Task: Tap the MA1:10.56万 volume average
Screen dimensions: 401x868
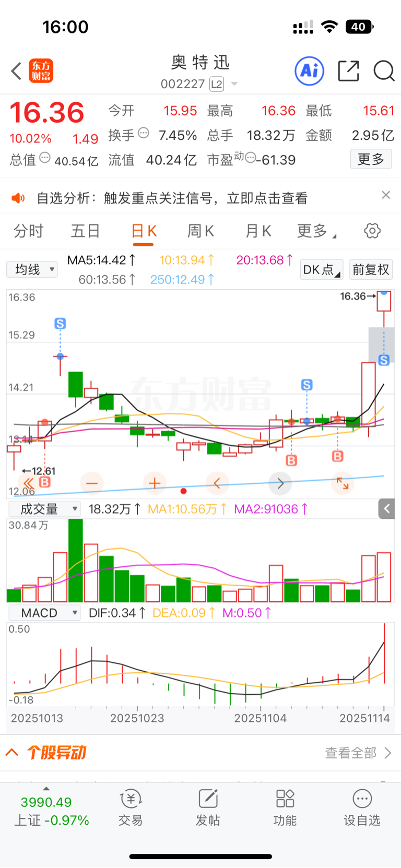Action: (x=187, y=509)
